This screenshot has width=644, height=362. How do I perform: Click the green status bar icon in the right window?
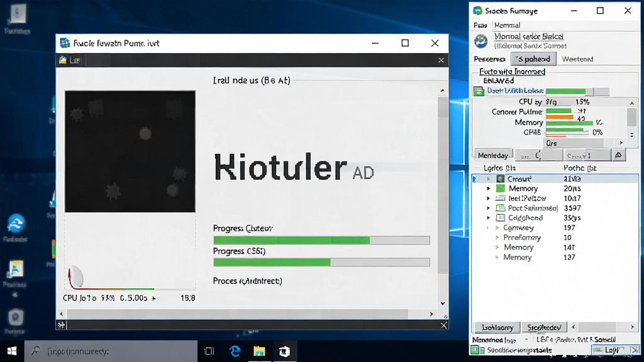point(477,350)
